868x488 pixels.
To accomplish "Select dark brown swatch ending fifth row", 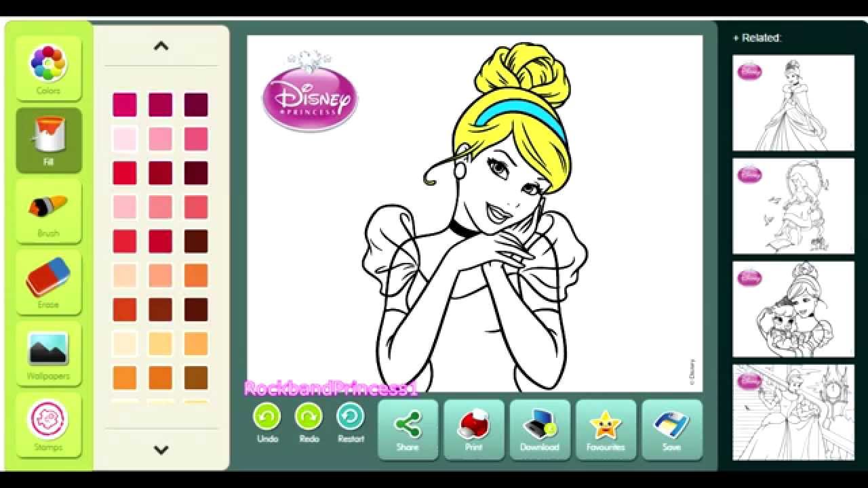I will 196,241.
